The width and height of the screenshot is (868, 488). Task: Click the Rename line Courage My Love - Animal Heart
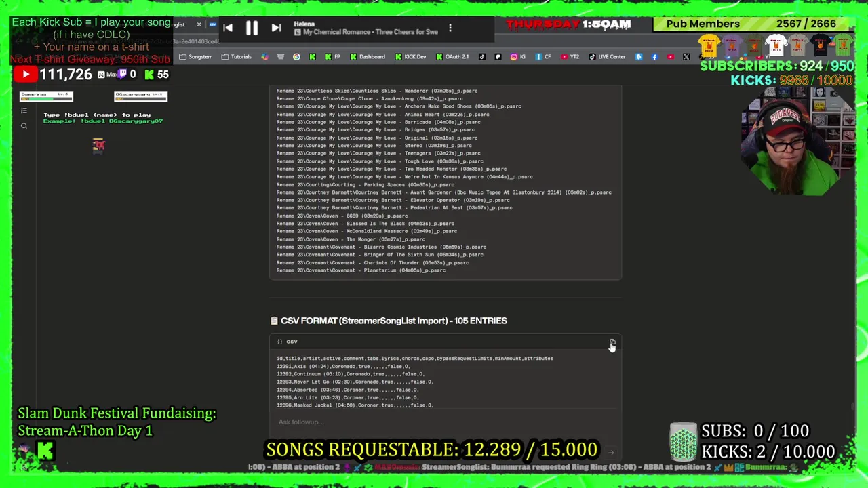(x=382, y=115)
